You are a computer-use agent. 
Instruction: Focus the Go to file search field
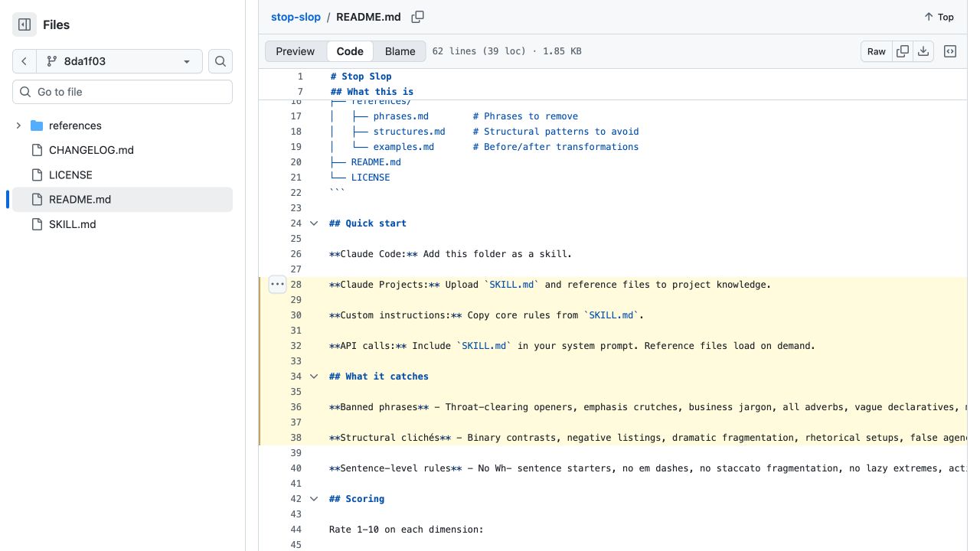coord(122,92)
